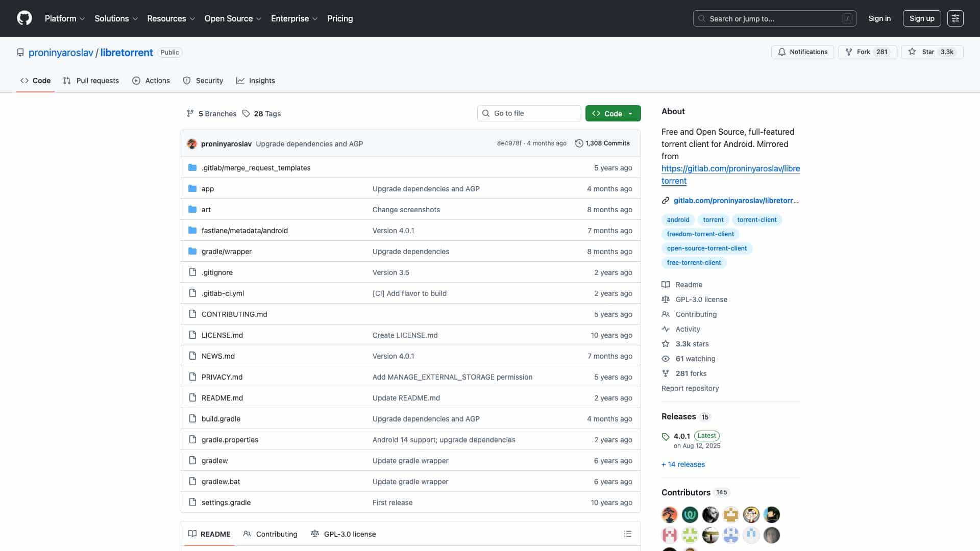Open the build.gradle file
The height and width of the screenshot is (551, 980).
click(221, 419)
